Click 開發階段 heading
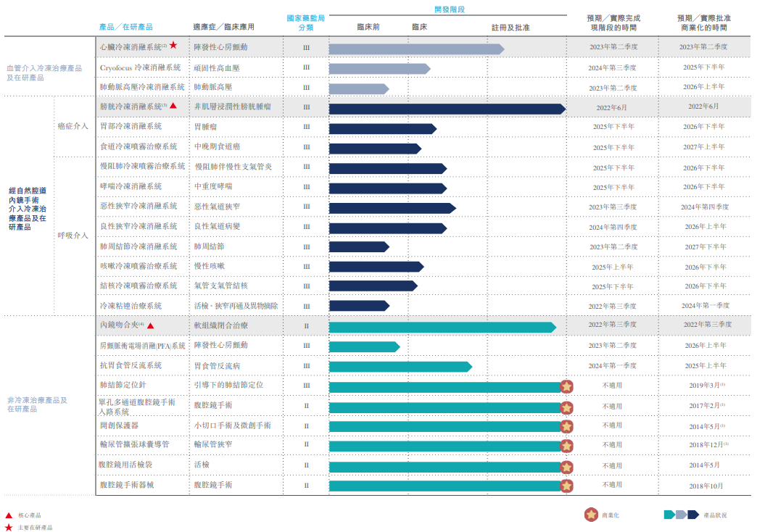 pyautogui.click(x=450, y=9)
